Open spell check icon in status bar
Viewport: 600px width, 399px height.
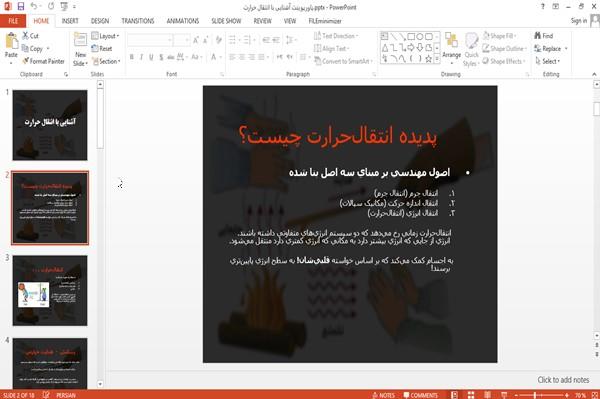46,395
